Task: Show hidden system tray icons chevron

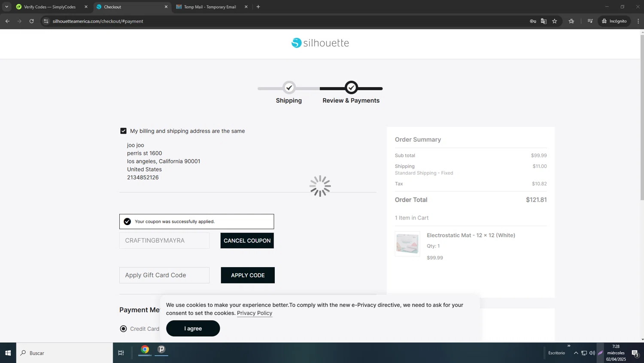Action: coord(576,353)
